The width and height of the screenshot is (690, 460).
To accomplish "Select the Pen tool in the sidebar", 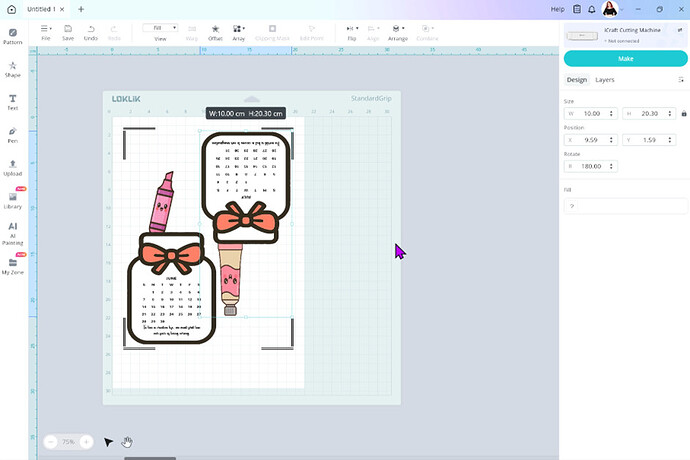I will click(13, 133).
